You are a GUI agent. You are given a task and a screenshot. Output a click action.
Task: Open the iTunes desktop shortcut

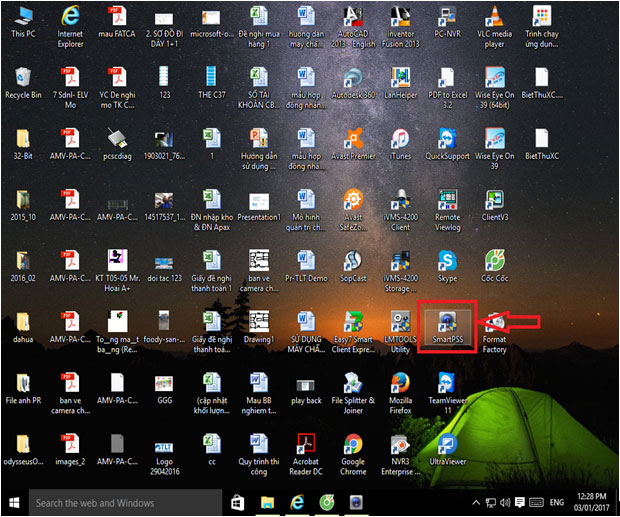(400, 139)
